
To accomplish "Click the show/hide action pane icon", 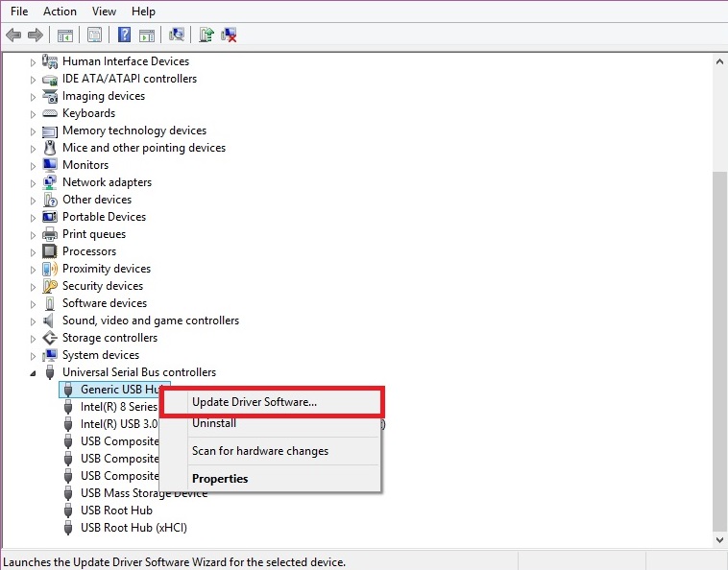I will (147, 35).
